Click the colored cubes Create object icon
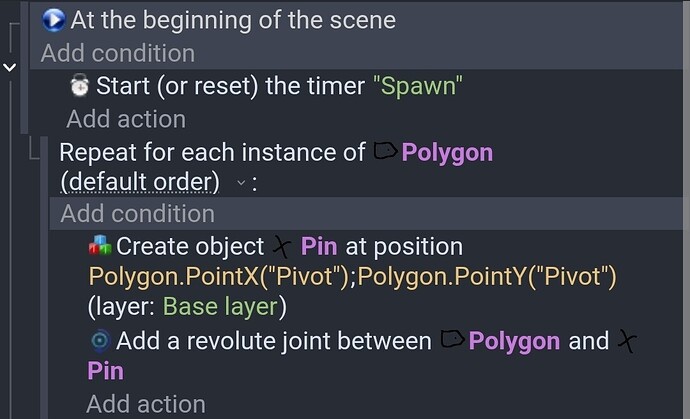690x419 pixels. pyautogui.click(x=100, y=246)
